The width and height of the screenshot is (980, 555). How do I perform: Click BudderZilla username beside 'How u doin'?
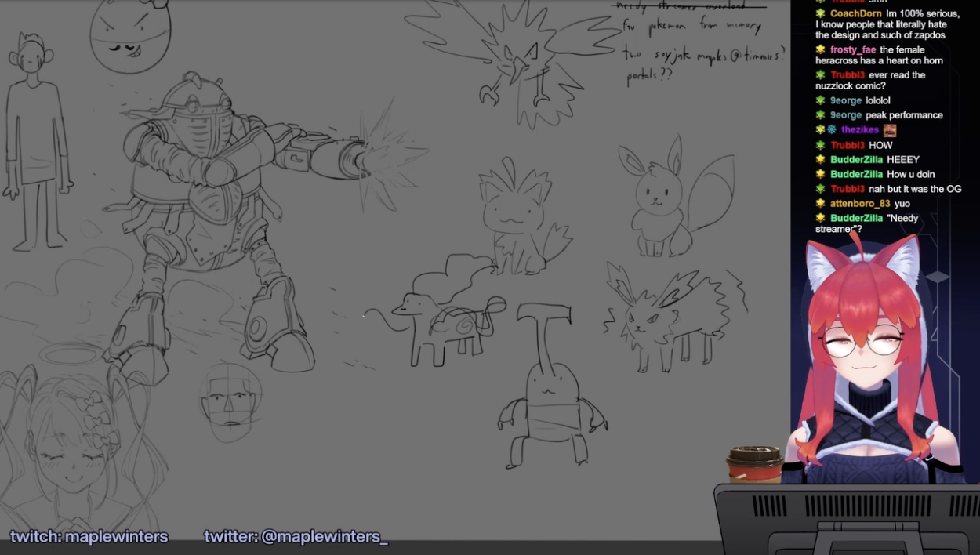click(856, 174)
